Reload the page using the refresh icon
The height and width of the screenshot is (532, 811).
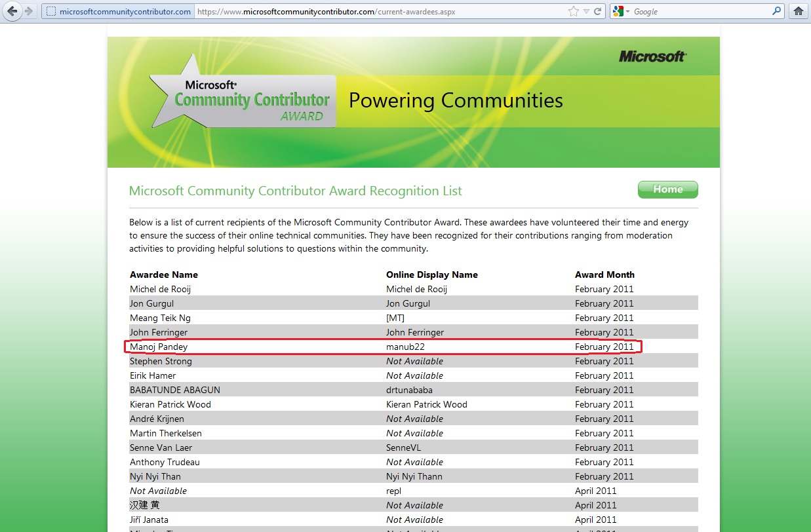pyautogui.click(x=598, y=11)
